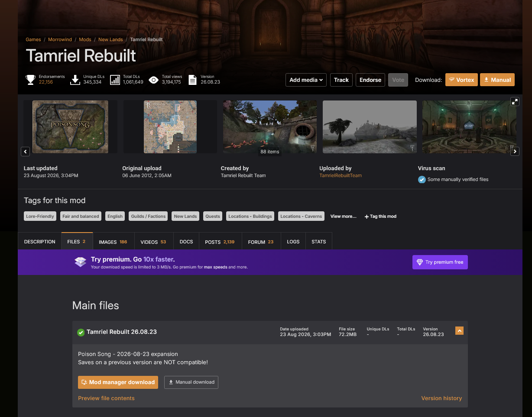532x417 pixels.
Task: Click the premium diamond icon in banner
Action: [x=80, y=262]
